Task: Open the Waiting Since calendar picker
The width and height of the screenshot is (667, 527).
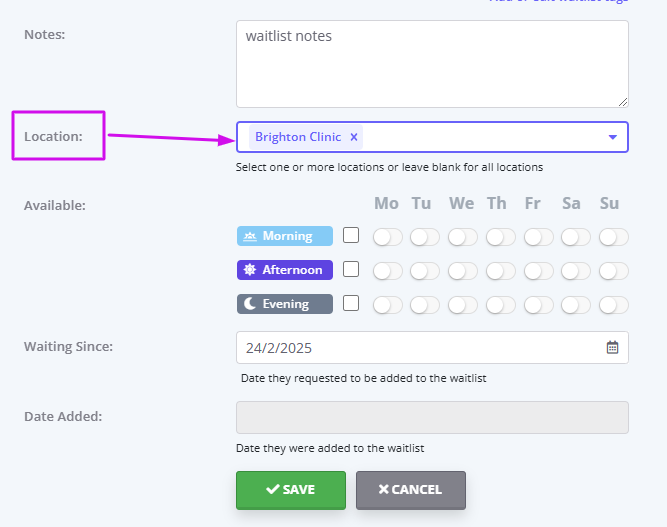Action: pos(612,348)
